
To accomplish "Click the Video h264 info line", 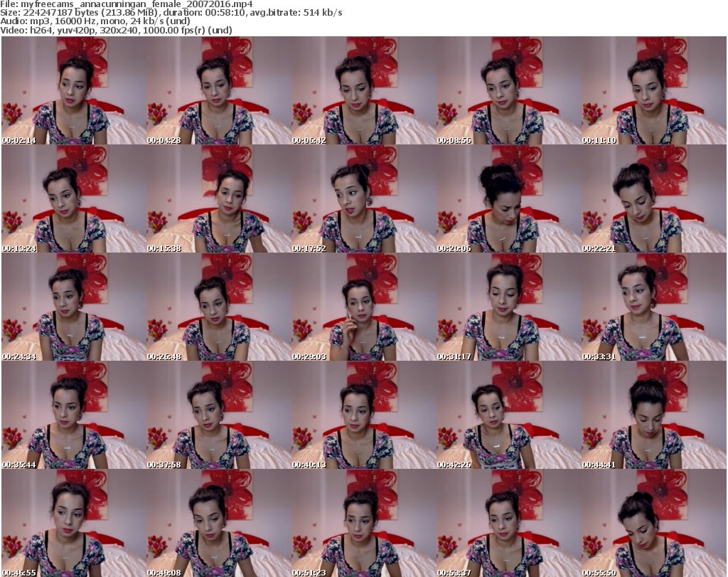I will [x=116, y=30].
